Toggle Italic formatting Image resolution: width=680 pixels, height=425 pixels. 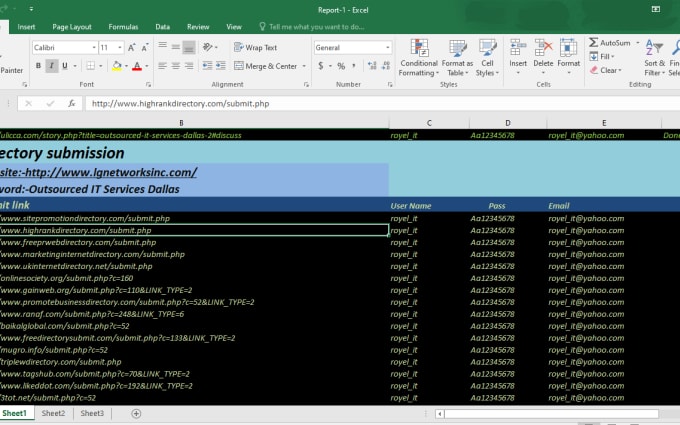point(52,66)
